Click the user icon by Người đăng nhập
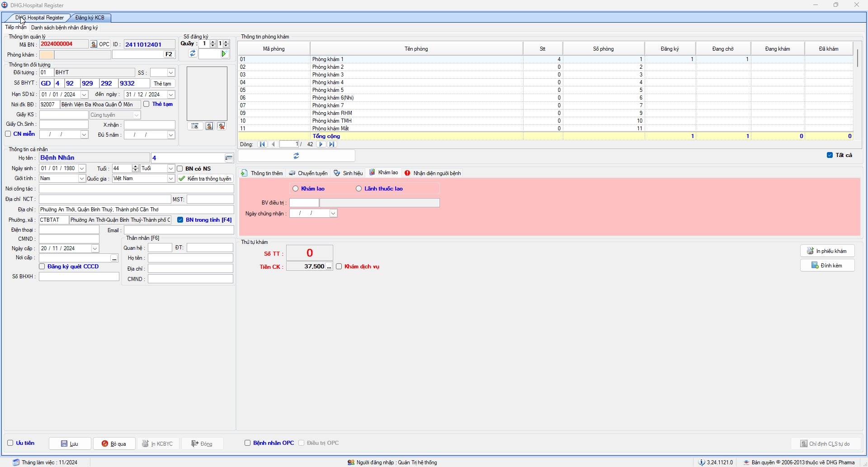 [351, 462]
